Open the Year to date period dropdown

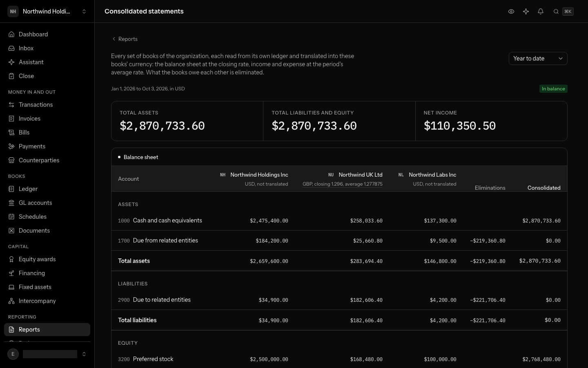pos(538,58)
